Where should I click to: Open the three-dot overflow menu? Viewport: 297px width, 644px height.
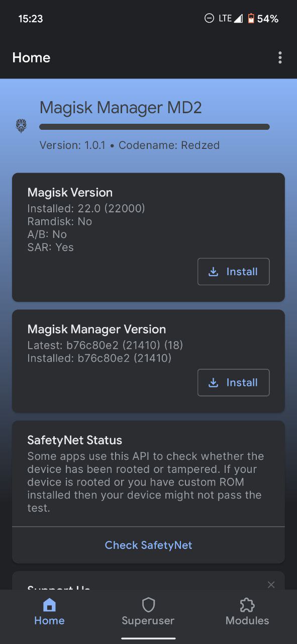tap(280, 57)
